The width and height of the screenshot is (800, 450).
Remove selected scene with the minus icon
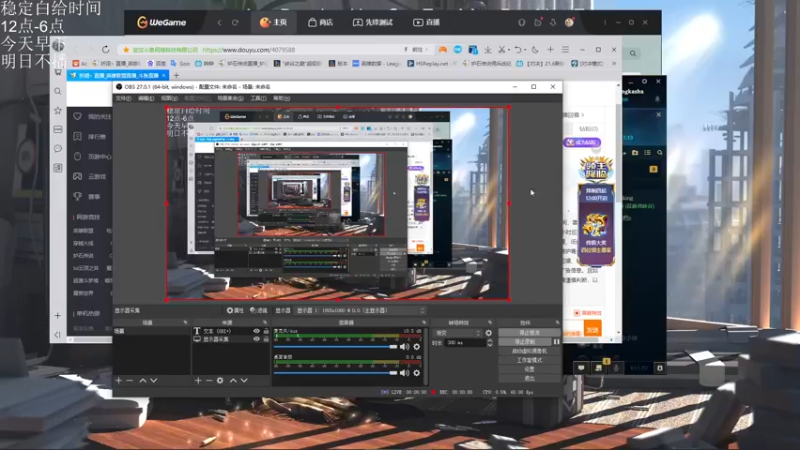pos(130,381)
